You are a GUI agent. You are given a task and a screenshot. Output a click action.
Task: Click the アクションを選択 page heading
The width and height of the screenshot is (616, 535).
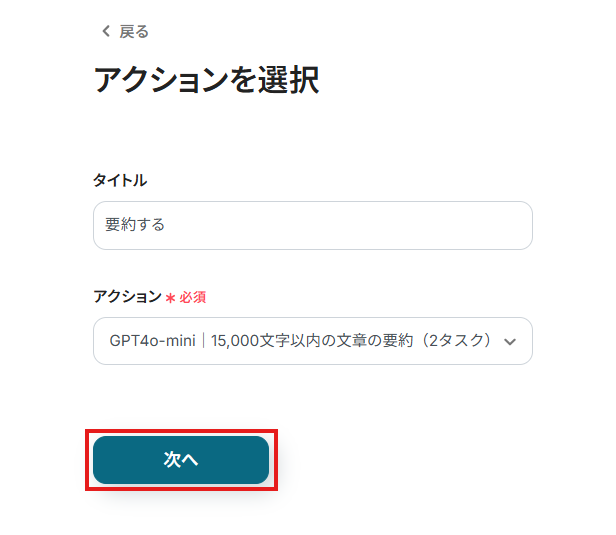(x=206, y=80)
